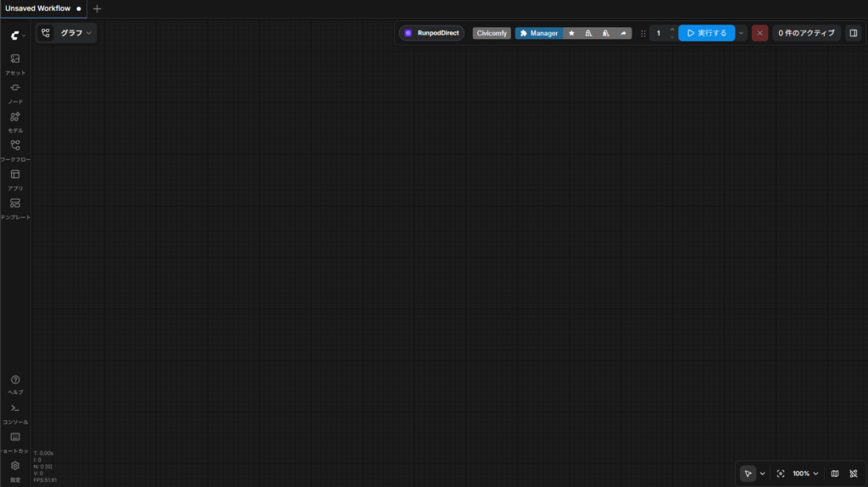Open the dropdown arrow next to 実行する
The height and width of the screenshot is (487, 868).
pyautogui.click(x=742, y=33)
